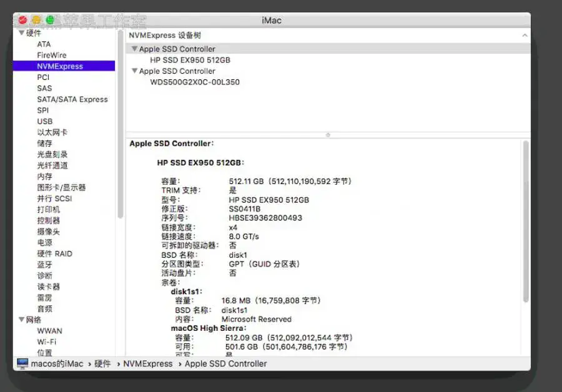Select ATA in the sidebar
This screenshot has height=392, width=562.
(44, 44)
